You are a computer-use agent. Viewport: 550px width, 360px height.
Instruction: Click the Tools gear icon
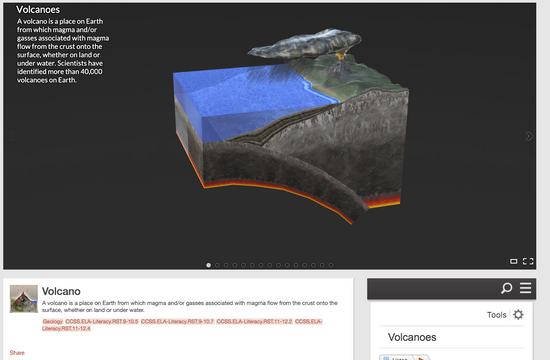[518, 314]
